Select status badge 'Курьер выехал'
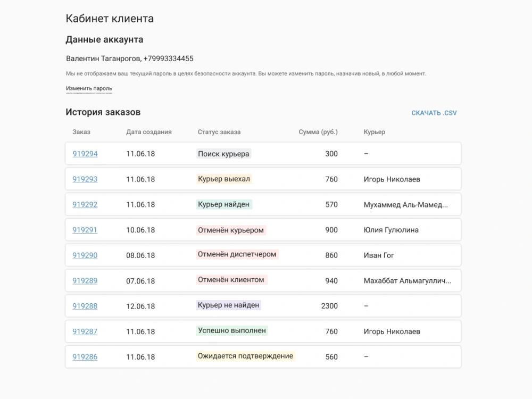The image size is (532, 399). tap(224, 179)
